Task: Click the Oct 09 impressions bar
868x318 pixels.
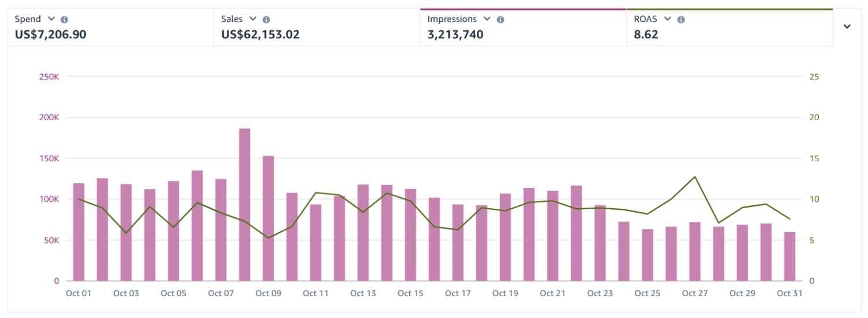Action: point(269,220)
